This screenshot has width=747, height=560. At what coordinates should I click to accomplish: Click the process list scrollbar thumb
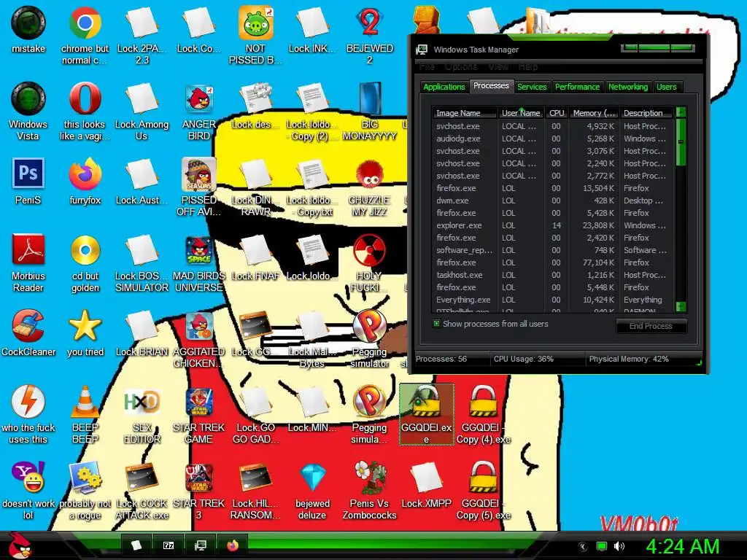681,142
